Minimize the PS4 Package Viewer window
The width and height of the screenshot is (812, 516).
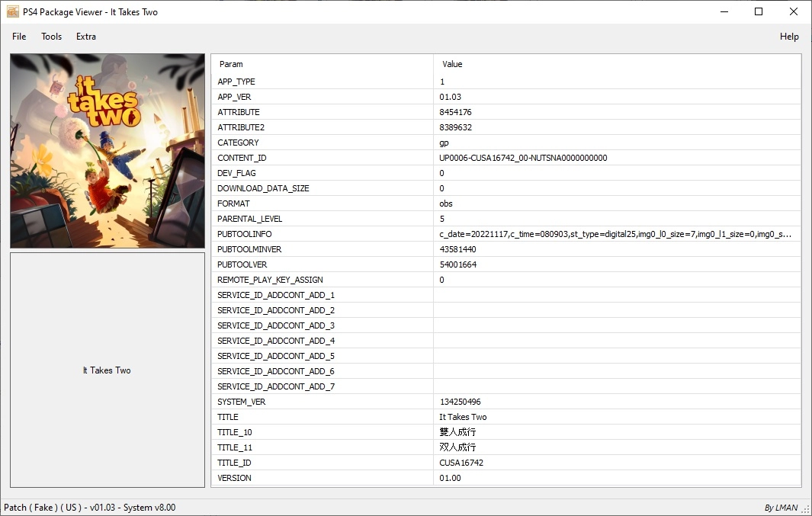point(724,11)
